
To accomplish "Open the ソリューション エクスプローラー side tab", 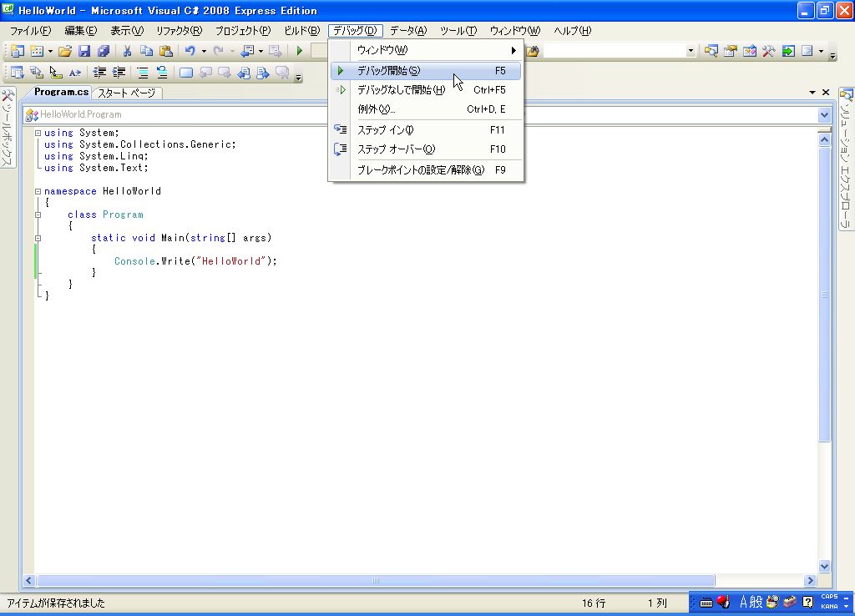I will [x=846, y=159].
